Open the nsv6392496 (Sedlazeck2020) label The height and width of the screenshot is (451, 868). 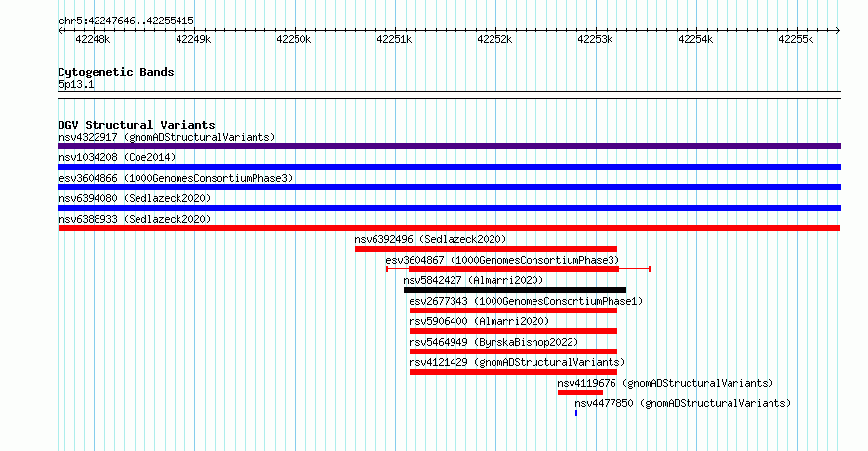[x=430, y=239]
